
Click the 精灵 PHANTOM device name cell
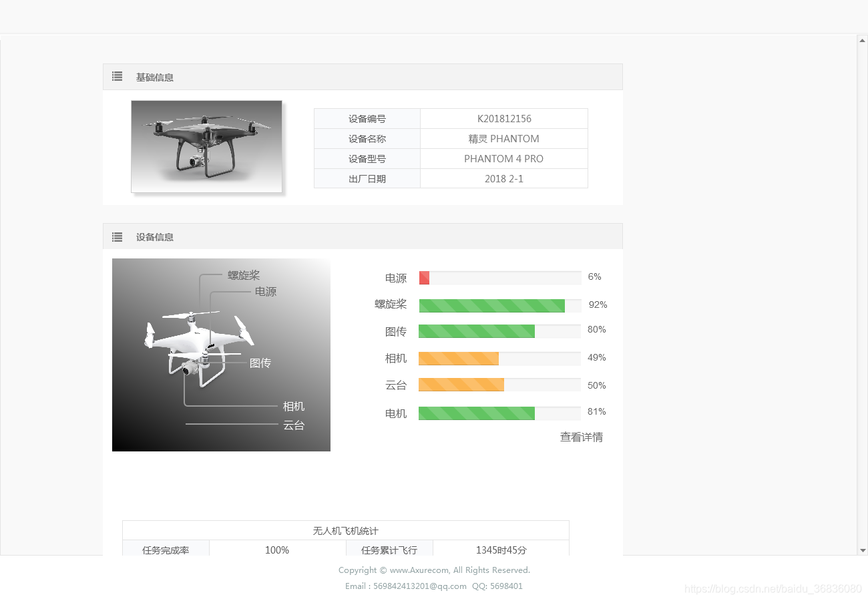504,139
